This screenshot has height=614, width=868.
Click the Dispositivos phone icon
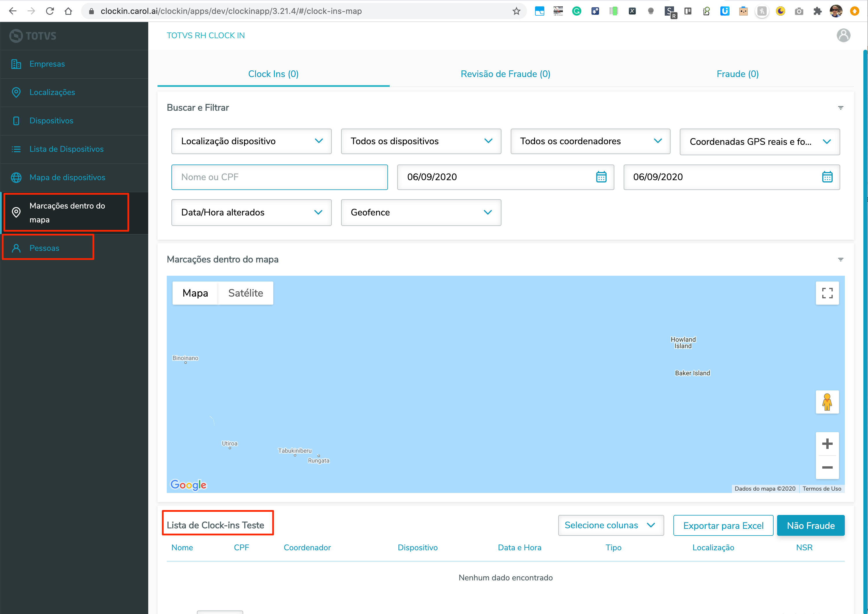click(16, 120)
